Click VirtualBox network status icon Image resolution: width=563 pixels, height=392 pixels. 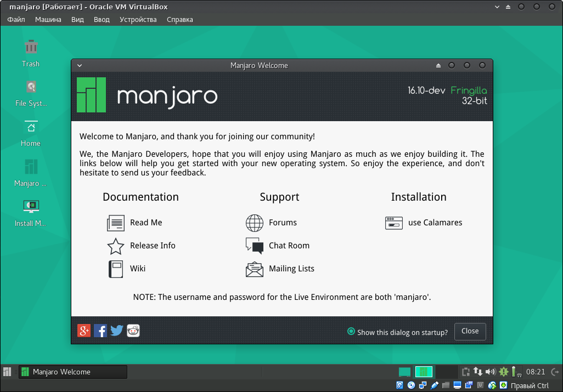[423, 385]
